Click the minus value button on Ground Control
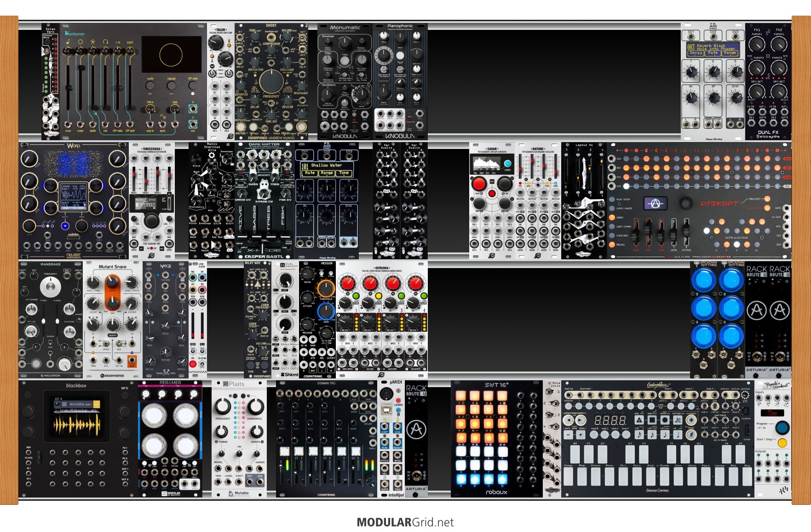The height and width of the screenshot is (532, 811). pyautogui.click(x=568, y=435)
